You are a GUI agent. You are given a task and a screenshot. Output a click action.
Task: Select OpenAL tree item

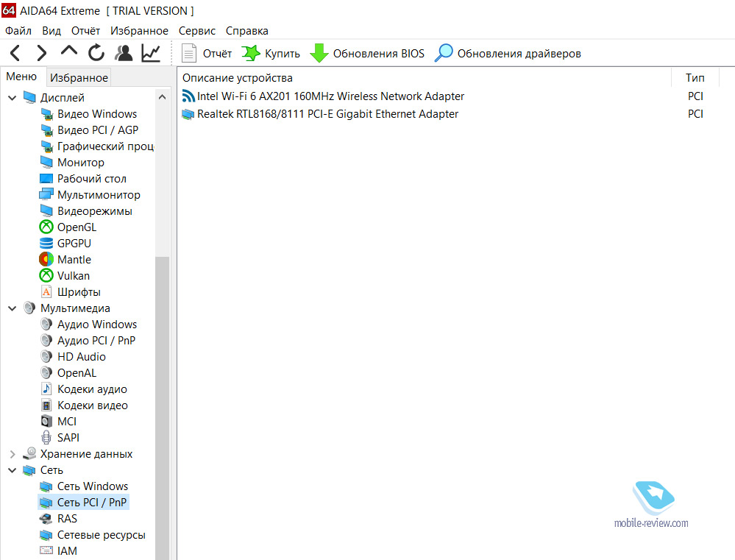tap(77, 373)
